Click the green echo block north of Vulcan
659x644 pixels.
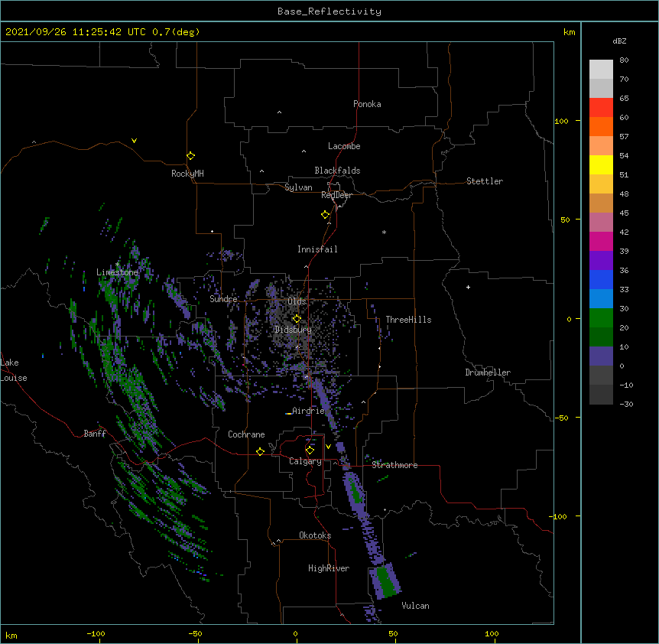click(x=385, y=581)
